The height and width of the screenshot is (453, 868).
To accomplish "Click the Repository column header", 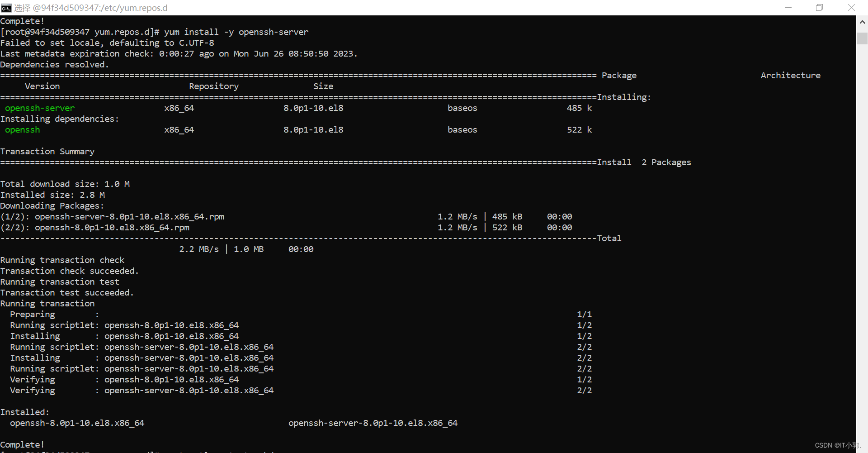I will click(214, 86).
